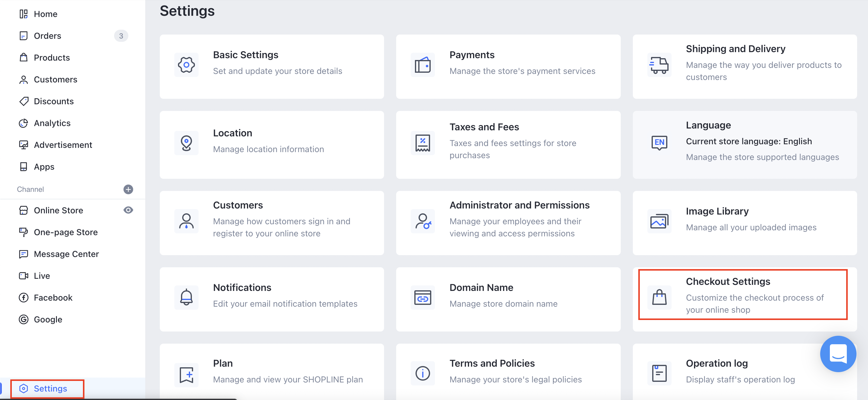Click the Shipping and Delivery truck icon
Image resolution: width=868 pixels, height=400 pixels.
659,65
